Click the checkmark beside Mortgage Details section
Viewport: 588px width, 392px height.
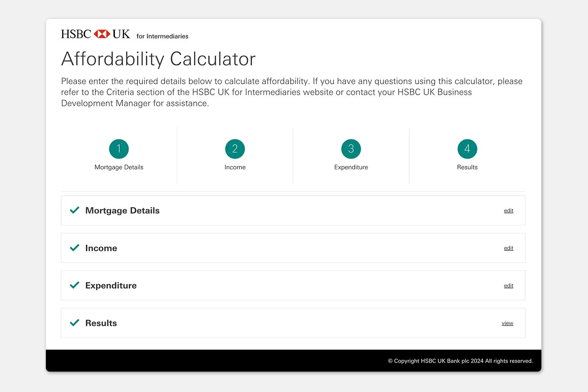74,210
